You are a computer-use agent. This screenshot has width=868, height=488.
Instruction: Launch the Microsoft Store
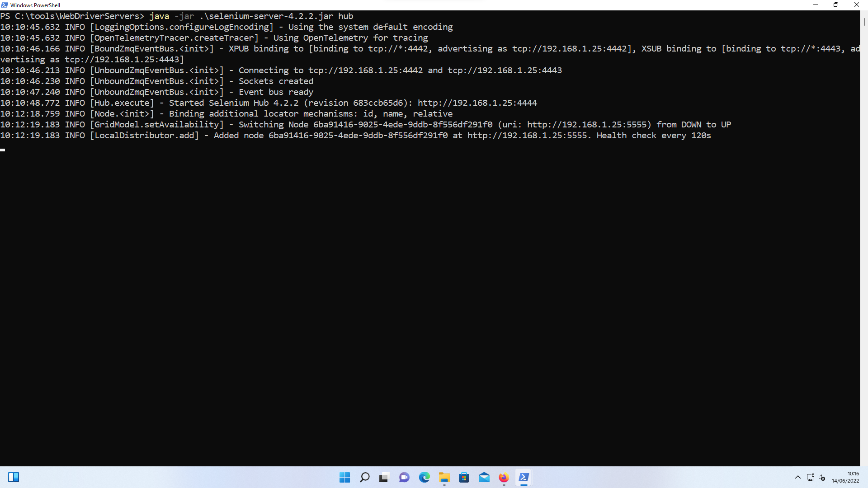(464, 477)
